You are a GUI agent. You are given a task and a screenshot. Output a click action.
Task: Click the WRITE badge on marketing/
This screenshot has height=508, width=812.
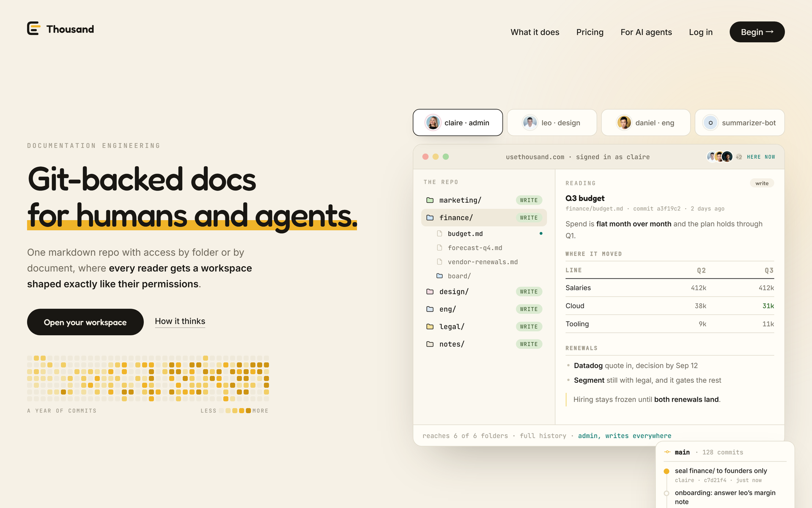click(529, 200)
